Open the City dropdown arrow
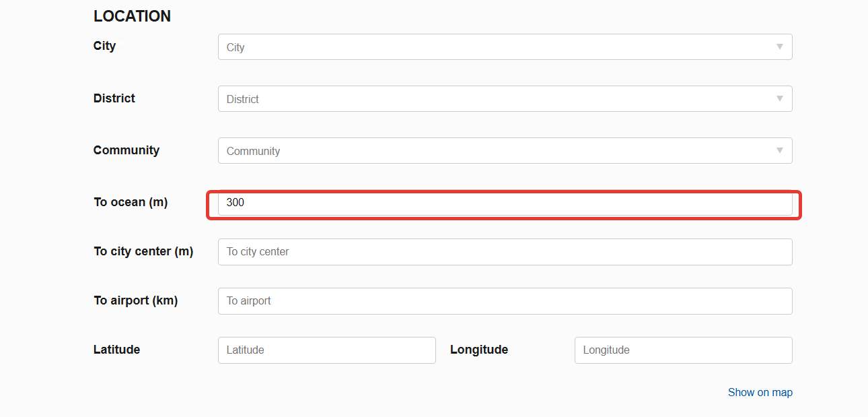The height and width of the screenshot is (417, 868). coord(779,47)
